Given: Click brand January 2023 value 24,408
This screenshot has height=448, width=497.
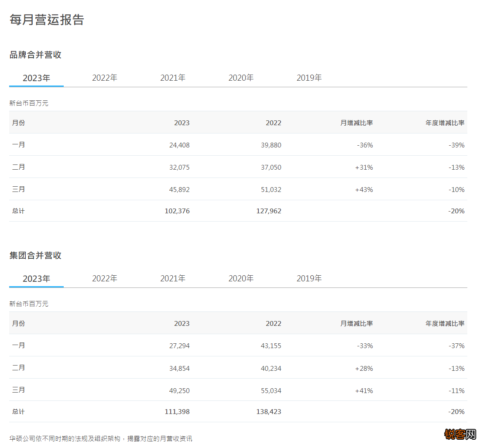Looking at the screenshot, I should tap(179, 145).
